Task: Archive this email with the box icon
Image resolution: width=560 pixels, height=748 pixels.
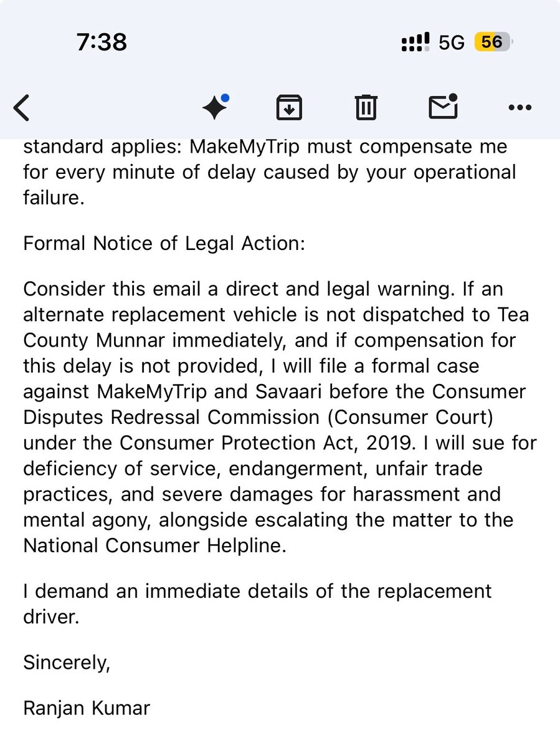Action: (289, 108)
